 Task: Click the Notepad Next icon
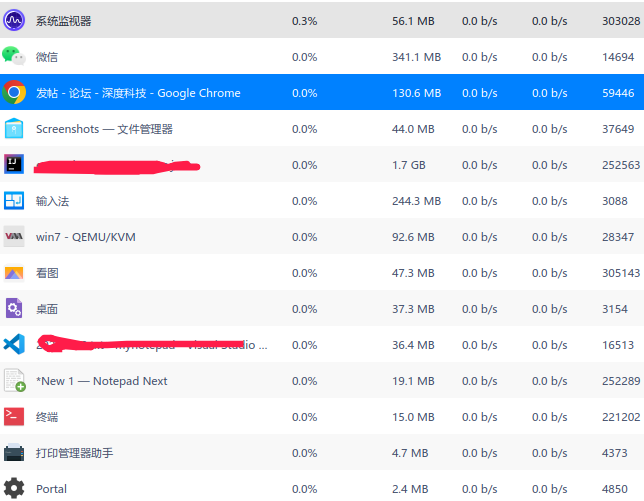click(x=14, y=381)
